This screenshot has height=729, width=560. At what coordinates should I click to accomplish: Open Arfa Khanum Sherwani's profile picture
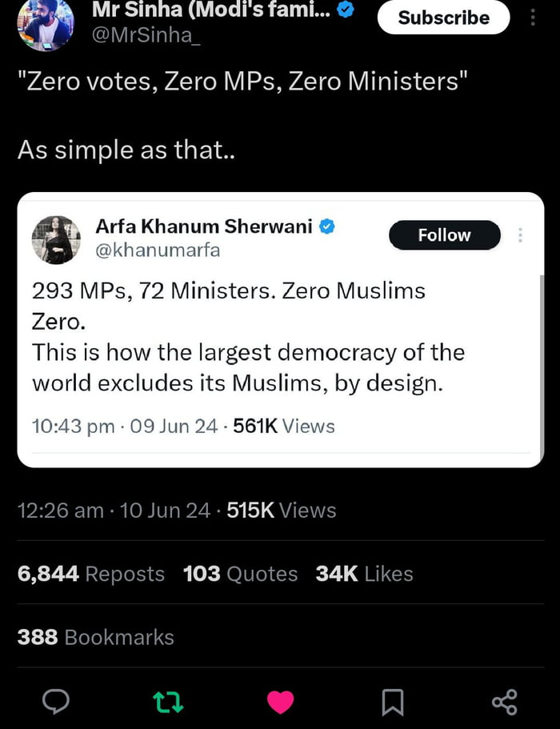pos(56,238)
